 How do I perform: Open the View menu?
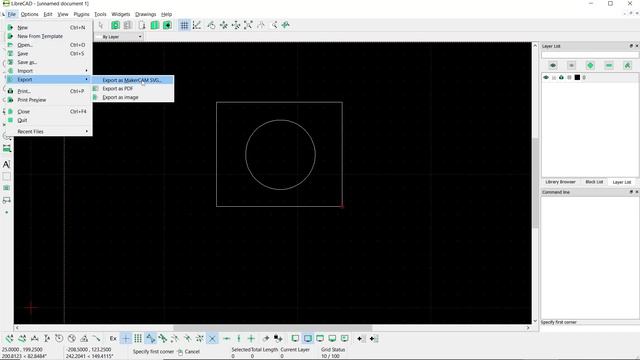coord(63,14)
